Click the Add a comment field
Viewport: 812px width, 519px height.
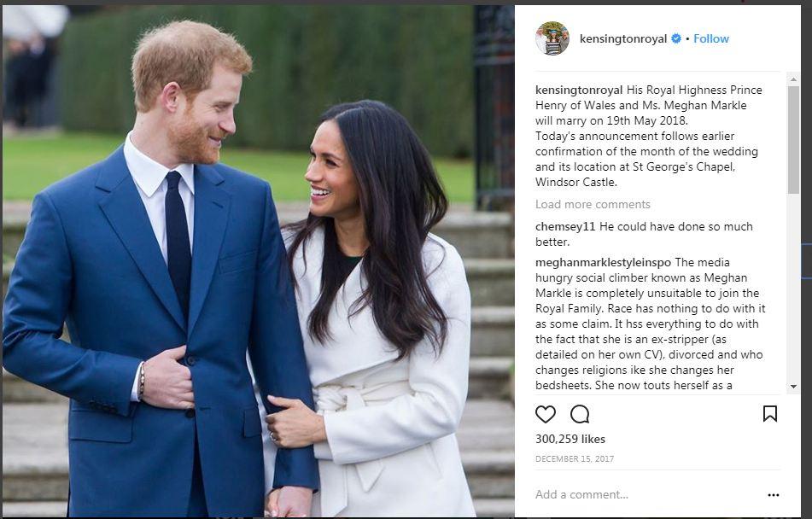click(x=647, y=494)
